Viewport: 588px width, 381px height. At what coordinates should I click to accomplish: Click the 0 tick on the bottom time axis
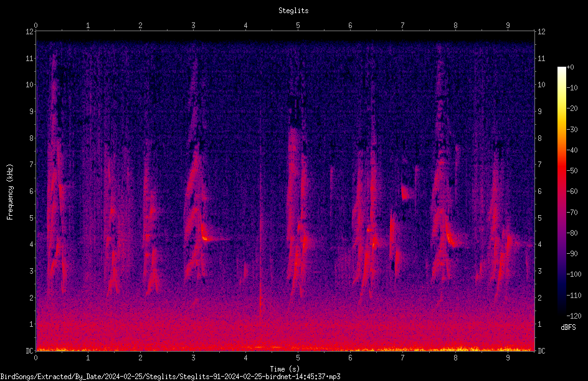[36, 358]
